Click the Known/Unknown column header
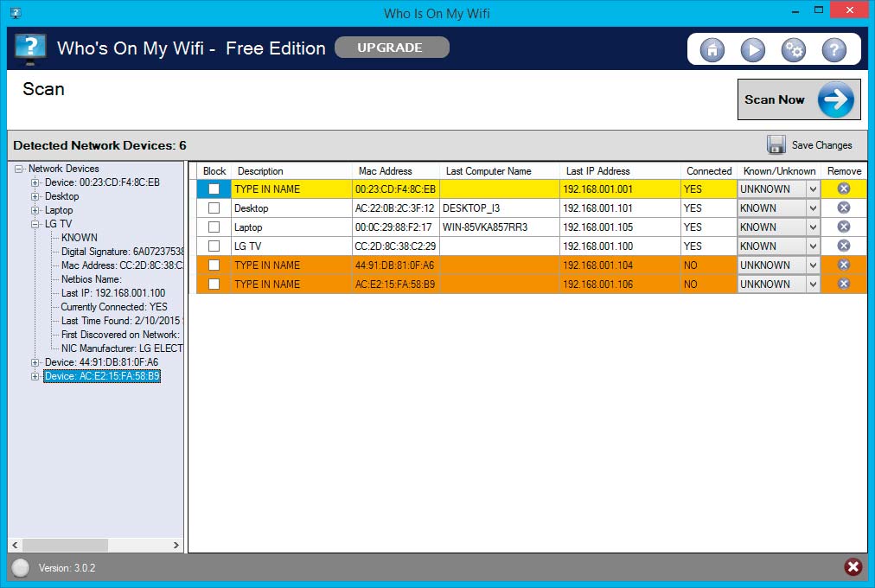The height and width of the screenshot is (588, 875). 779,171
